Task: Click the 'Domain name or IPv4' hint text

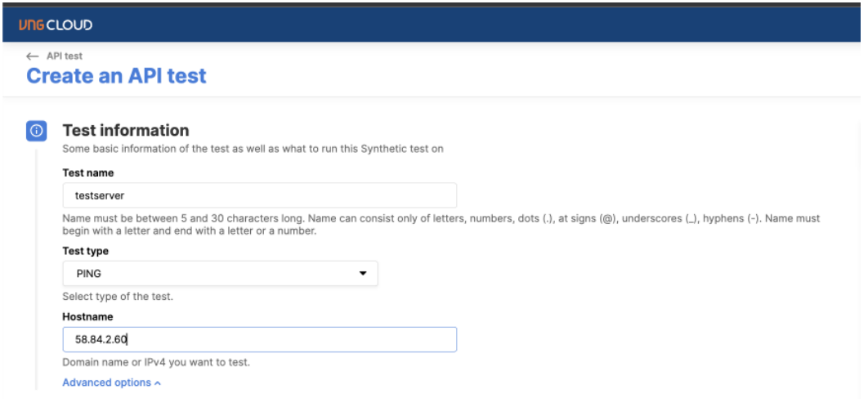Action: click(156, 362)
